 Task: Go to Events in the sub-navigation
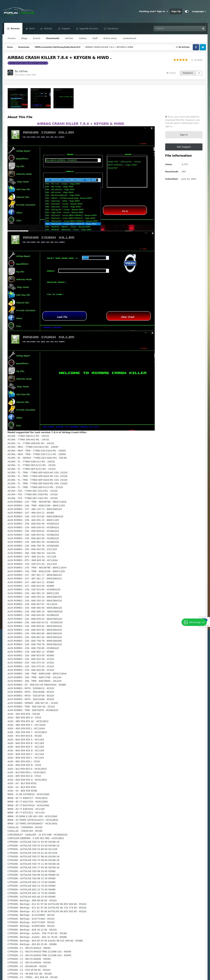[x=37, y=38]
